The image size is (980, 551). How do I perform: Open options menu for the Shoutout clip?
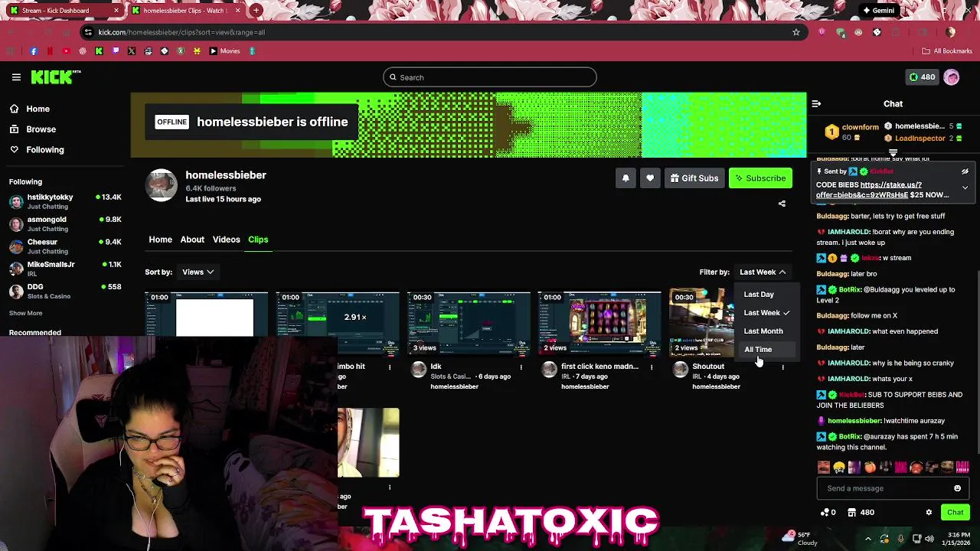click(782, 367)
